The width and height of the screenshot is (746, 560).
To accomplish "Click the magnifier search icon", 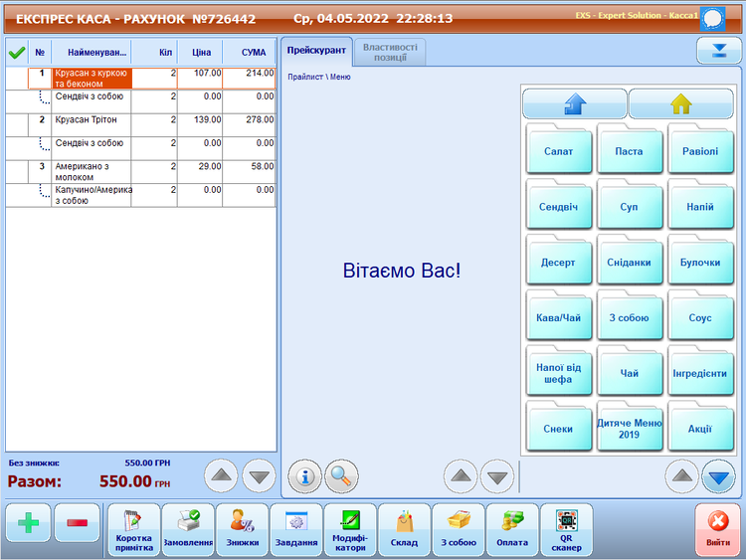I will tap(340, 476).
